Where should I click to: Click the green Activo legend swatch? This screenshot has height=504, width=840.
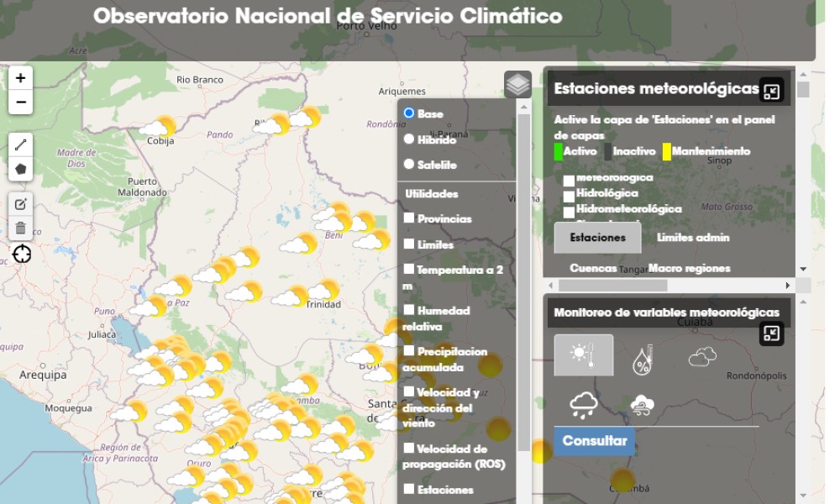559,152
